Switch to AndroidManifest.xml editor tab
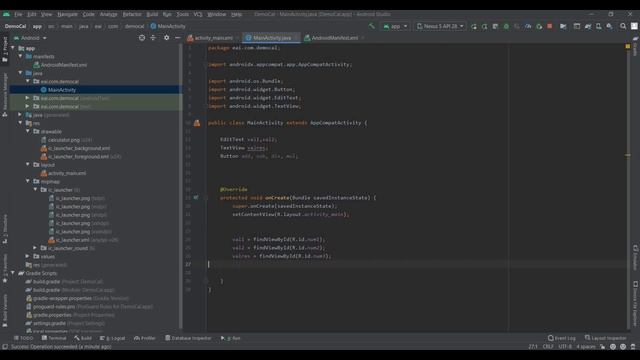This screenshot has height=360, width=640. click(335, 38)
